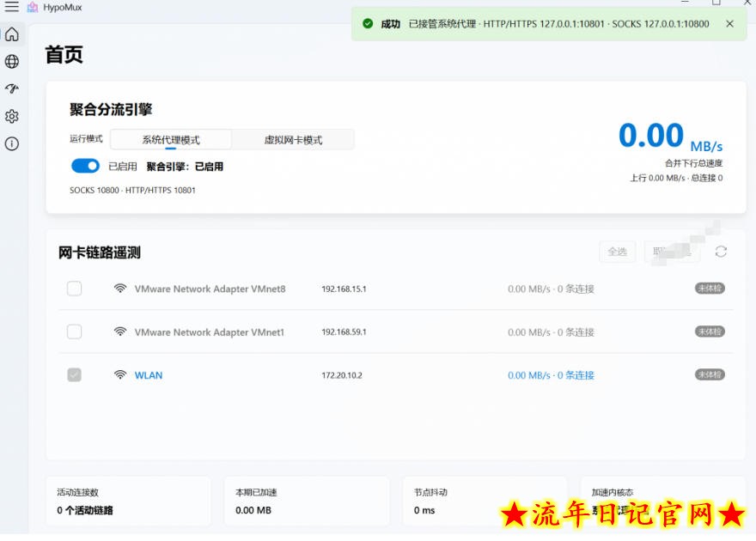The image size is (756, 541).
Task: Click the WLAN adapter name
Action: (x=149, y=375)
